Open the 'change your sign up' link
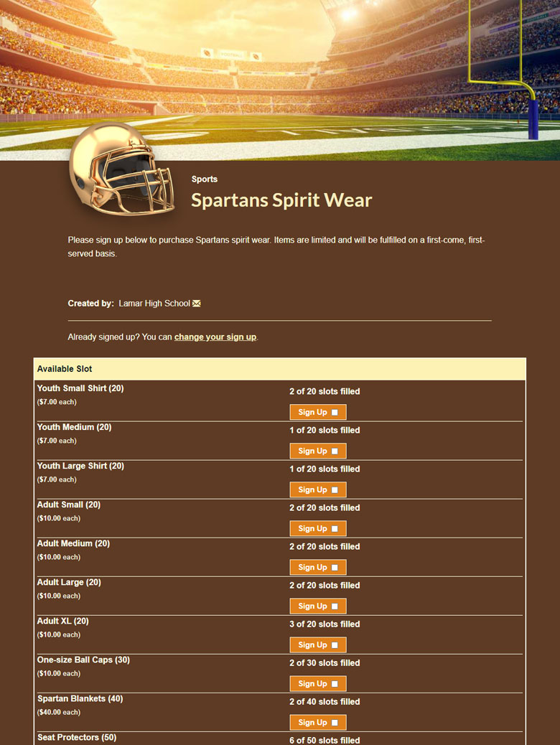Viewport: 560px width, 745px height. 215,337
